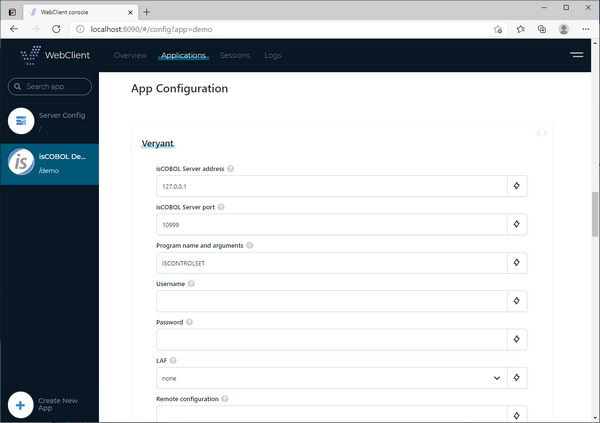
Task: Click the help icon next to Program name and arguments
Action: pos(249,245)
